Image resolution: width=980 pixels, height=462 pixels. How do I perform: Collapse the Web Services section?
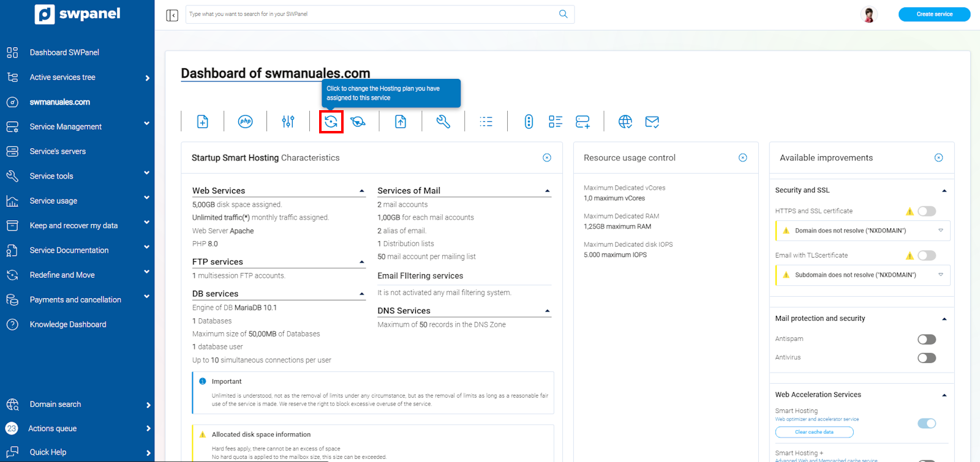click(x=362, y=191)
